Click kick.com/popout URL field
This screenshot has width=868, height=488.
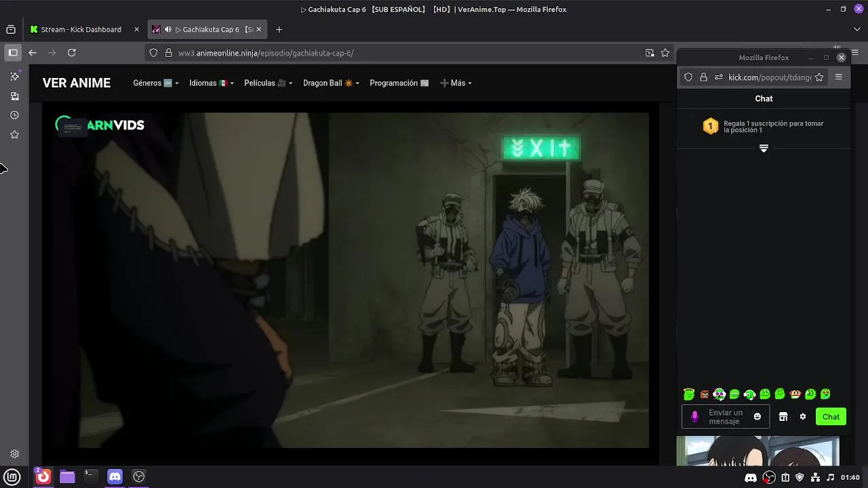[x=770, y=77]
